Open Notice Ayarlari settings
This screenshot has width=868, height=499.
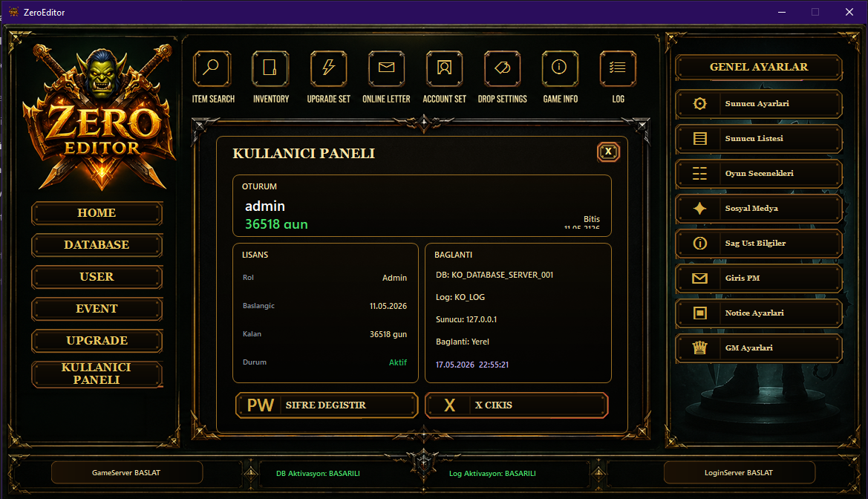pyautogui.click(x=758, y=313)
